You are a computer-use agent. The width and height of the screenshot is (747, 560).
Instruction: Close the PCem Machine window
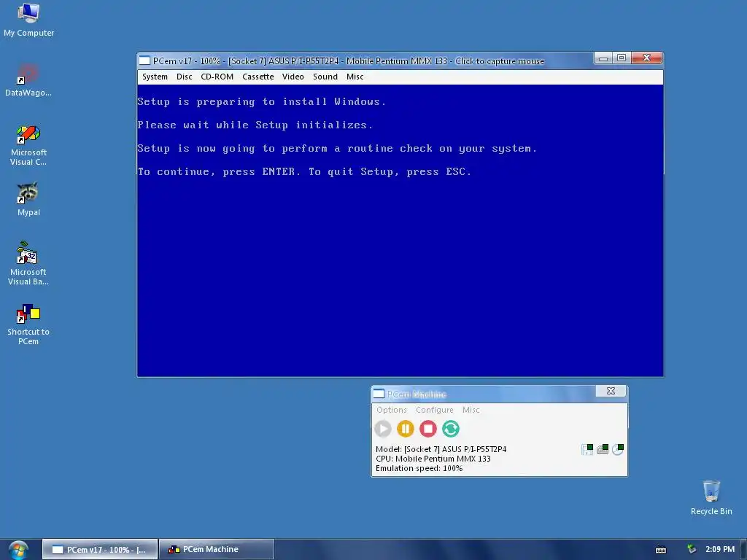pyautogui.click(x=611, y=391)
